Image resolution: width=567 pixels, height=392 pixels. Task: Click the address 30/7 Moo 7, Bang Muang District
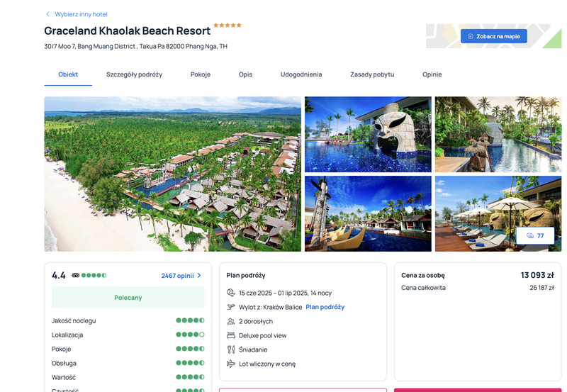pyautogui.click(x=135, y=46)
